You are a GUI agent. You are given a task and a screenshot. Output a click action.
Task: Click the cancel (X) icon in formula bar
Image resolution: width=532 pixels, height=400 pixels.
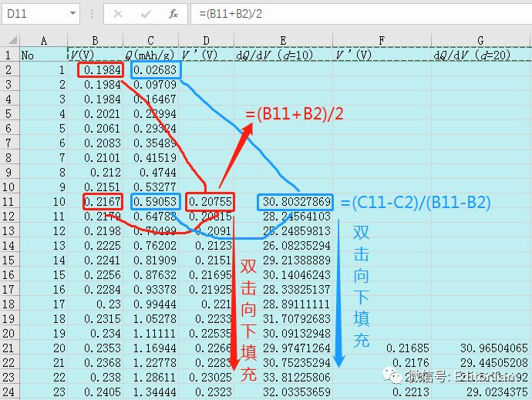pyautogui.click(x=118, y=14)
